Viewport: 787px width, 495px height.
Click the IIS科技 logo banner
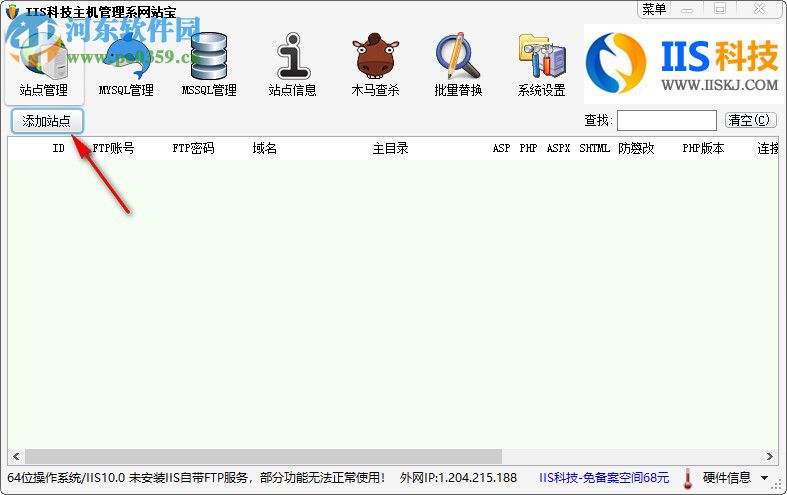click(x=683, y=63)
